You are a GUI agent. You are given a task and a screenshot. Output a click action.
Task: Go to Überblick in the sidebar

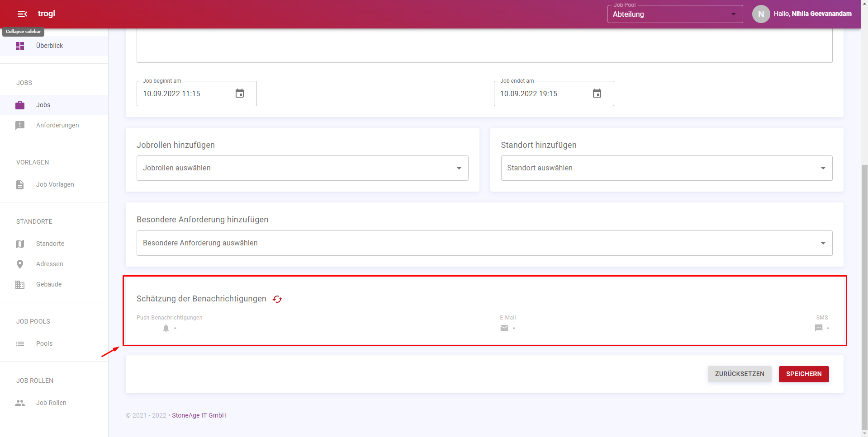49,46
